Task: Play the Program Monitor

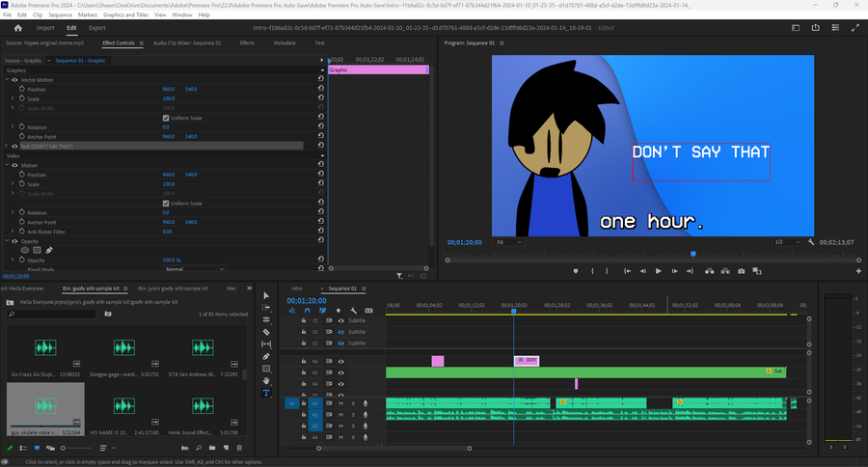Action: pos(658,271)
